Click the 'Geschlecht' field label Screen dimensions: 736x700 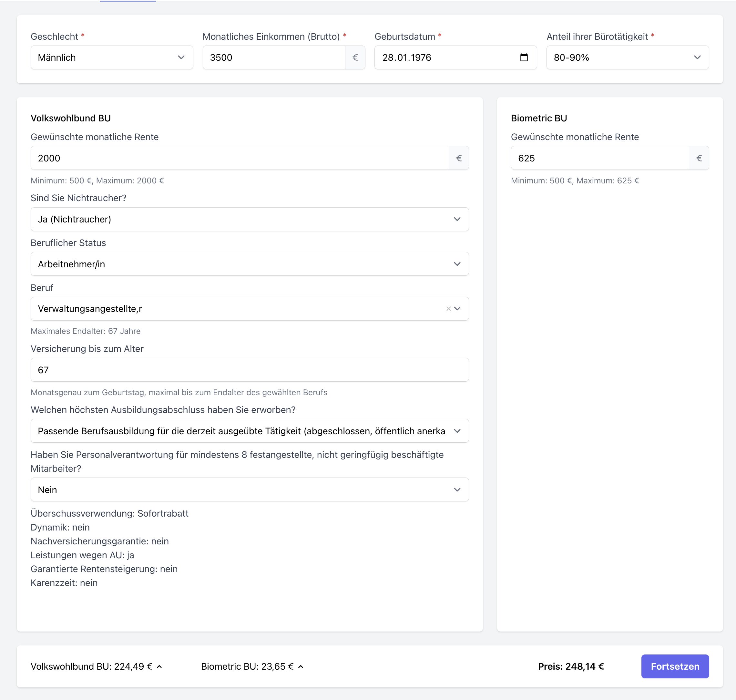pyautogui.click(x=54, y=36)
